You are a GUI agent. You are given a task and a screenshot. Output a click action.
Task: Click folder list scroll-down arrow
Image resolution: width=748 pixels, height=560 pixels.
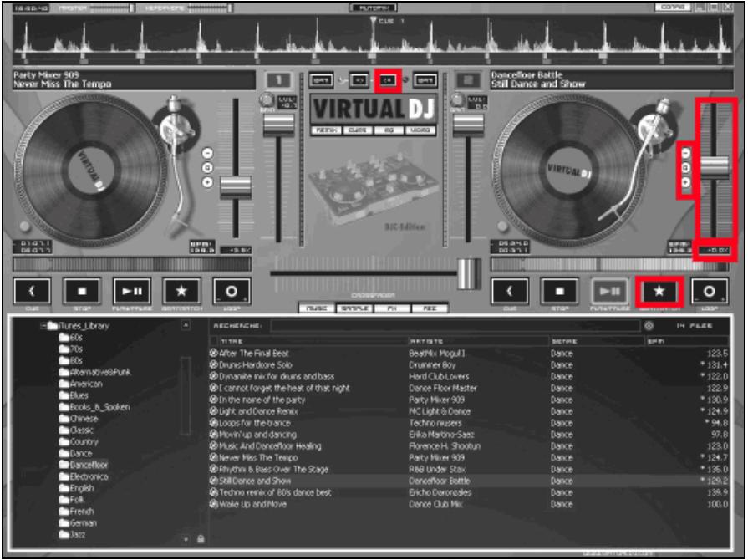186,539
